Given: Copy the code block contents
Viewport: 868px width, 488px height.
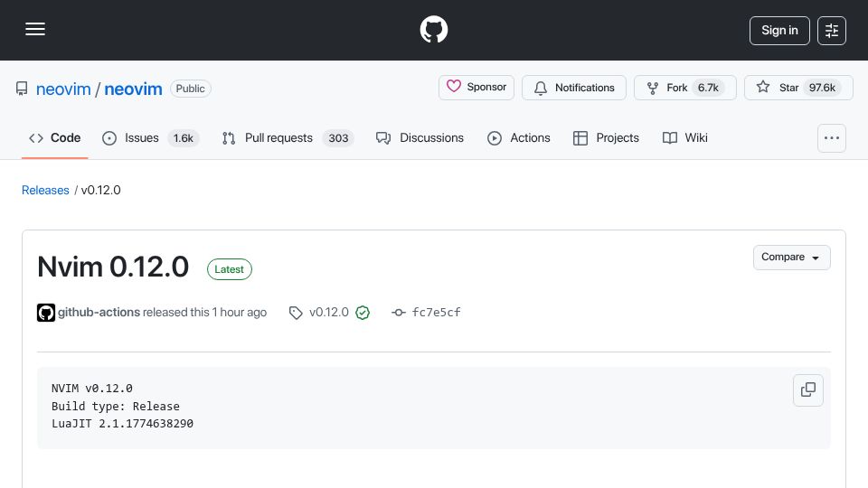Looking at the screenshot, I should point(808,390).
